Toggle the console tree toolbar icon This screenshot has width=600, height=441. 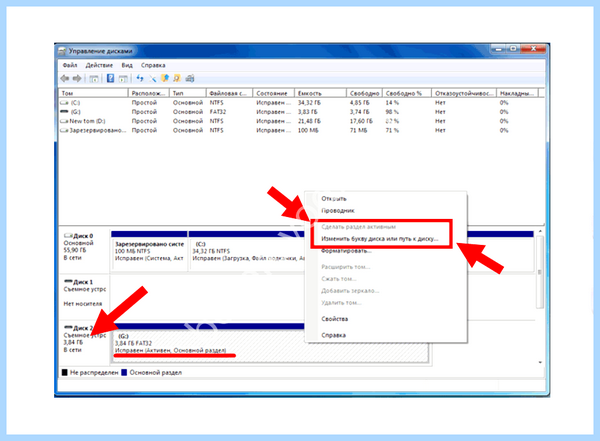94,79
